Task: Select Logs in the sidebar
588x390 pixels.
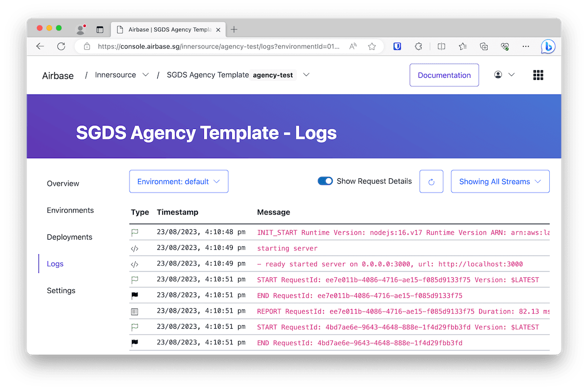Action: (x=55, y=264)
